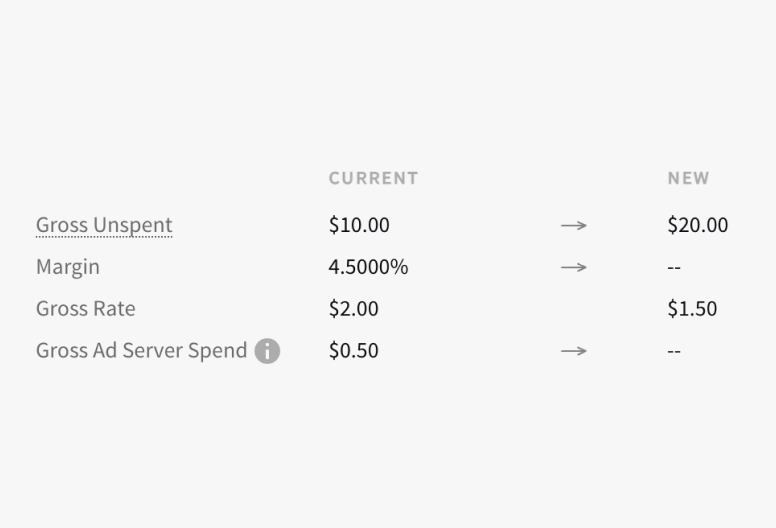Select the current Gross Unspent value $10.00
This screenshot has width=776, height=528.
click(359, 225)
